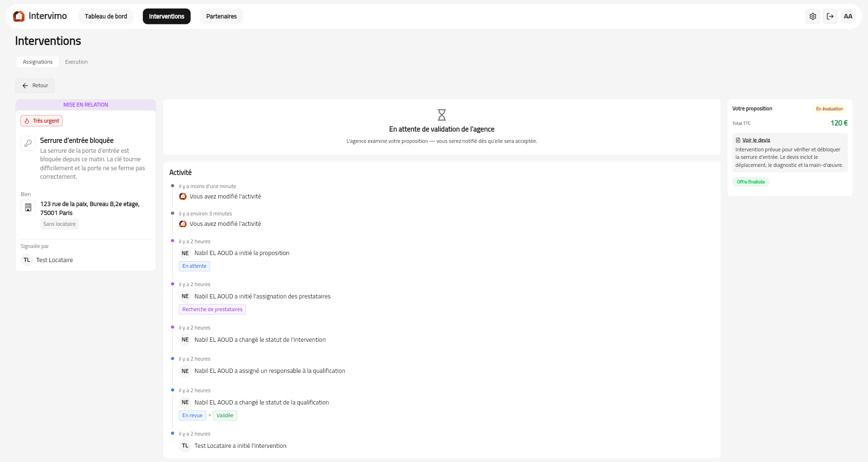Open the Tableau de bord menu
The height and width of the screenshot is (462, 868).
coord(106,16)
